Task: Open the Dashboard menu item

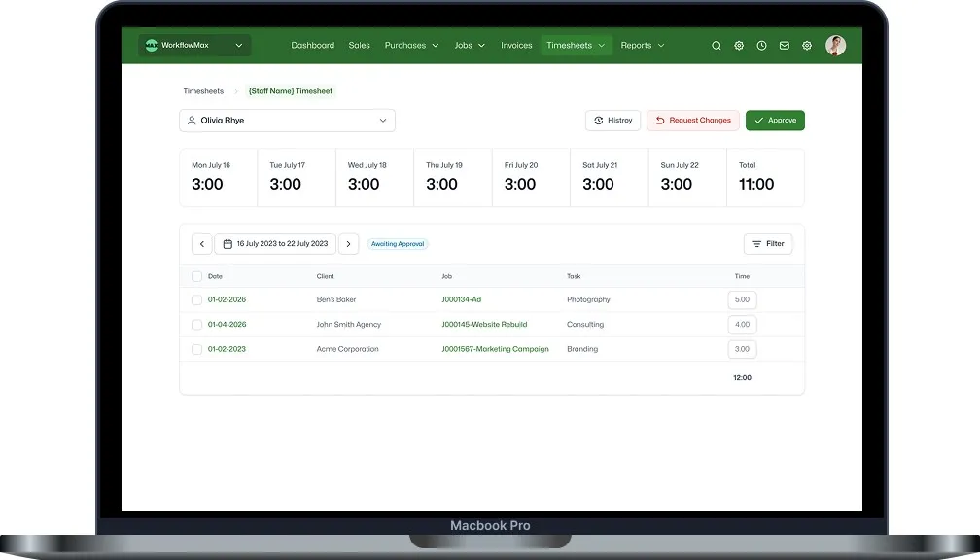Action: coord(312,46)
